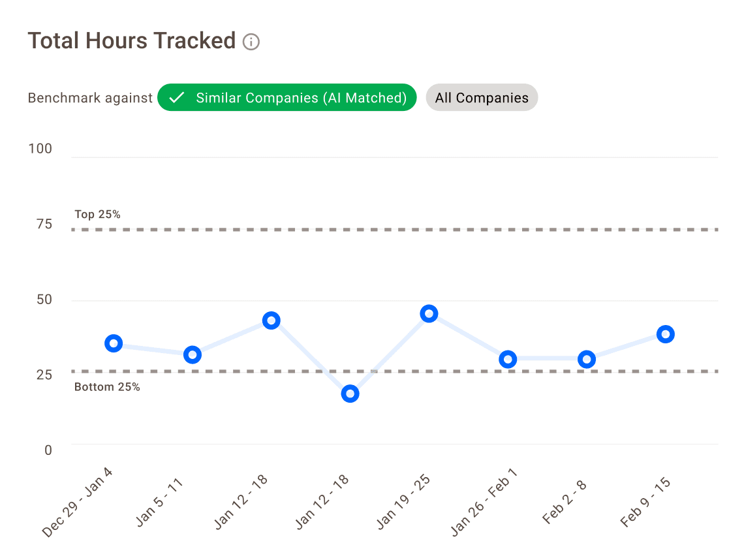Viewport: 744px width, 560px height.
Task: Click the Jan 26 - Feb 1 axis label
Action: 484,501
